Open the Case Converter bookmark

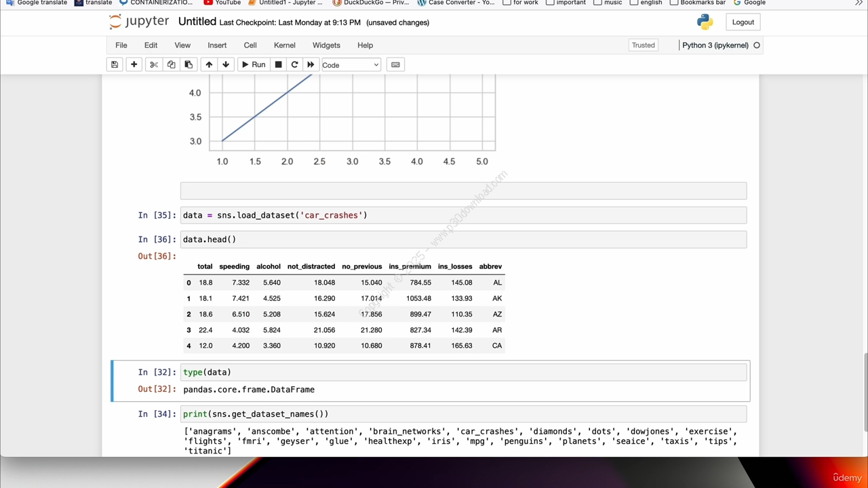coord(456,3)
